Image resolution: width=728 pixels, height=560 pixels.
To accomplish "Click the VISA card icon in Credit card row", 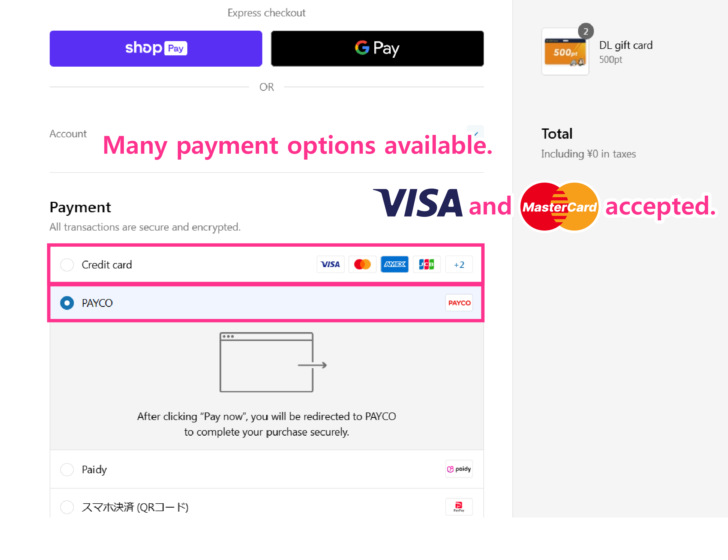I will coord(330,264).
